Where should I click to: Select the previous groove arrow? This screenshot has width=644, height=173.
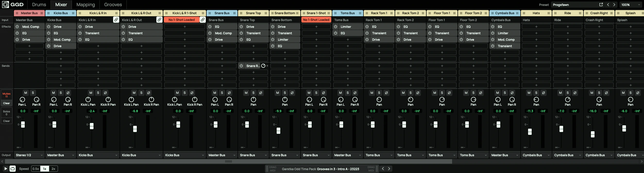383,169
